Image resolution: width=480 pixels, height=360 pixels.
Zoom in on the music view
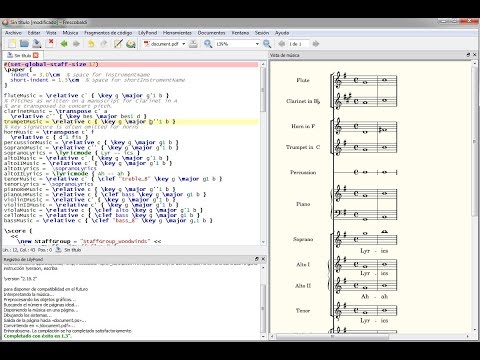(208, 44)
